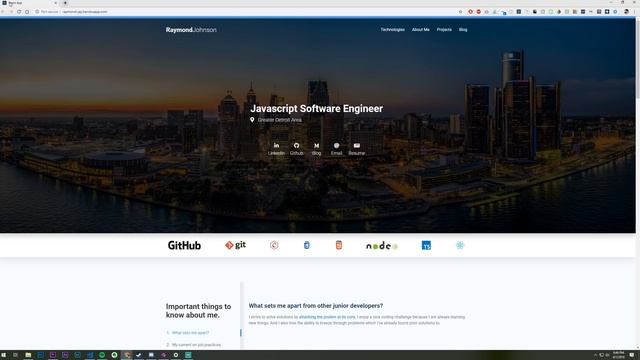Click the GitHub logo in the technologies strip
The width and height of the screenshot is (640, 360).
click(184, 245)
